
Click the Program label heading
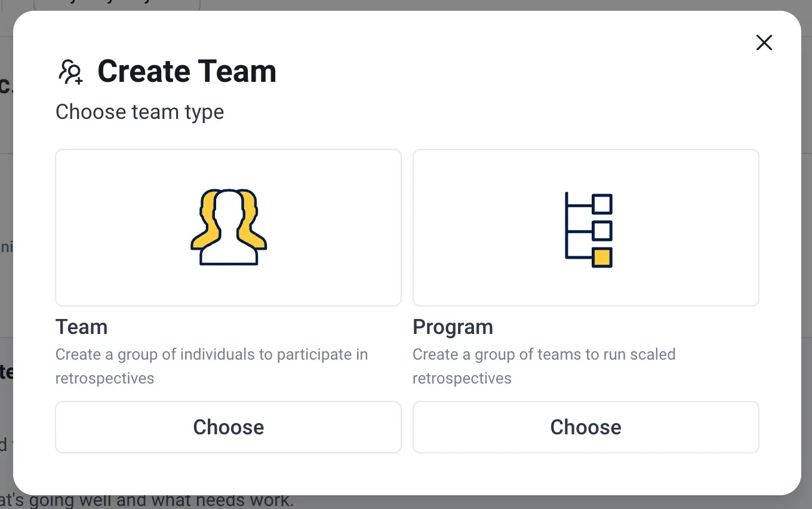point(453,327)
